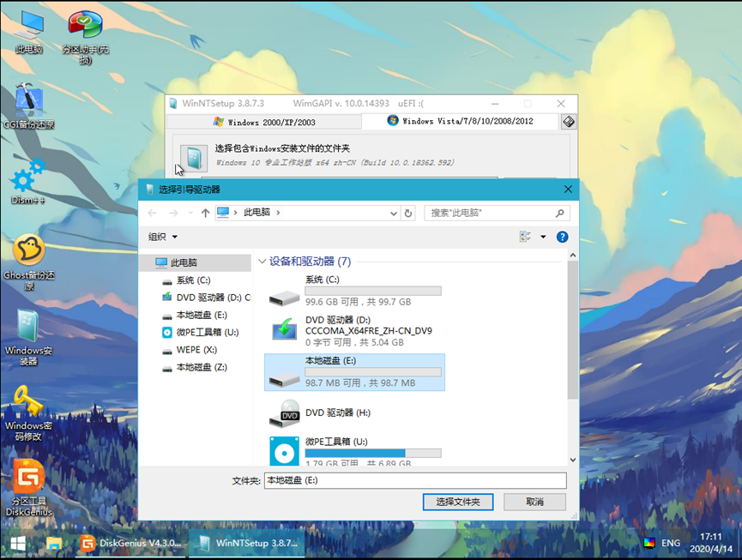Close the 选择引导驱动器 dialog
This screenshot has height=560, width=742.
click(x=568, y=190)
